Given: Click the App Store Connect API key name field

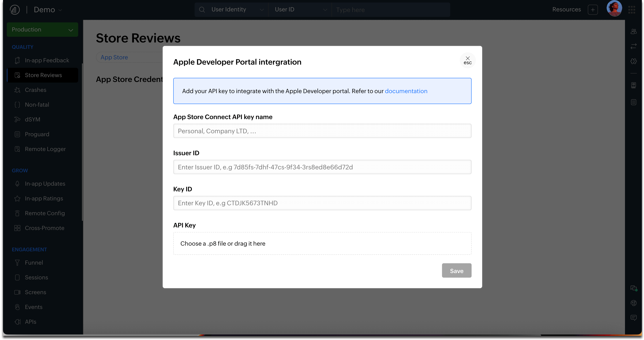Looking at the screenshot, I should tap(322, 131).
